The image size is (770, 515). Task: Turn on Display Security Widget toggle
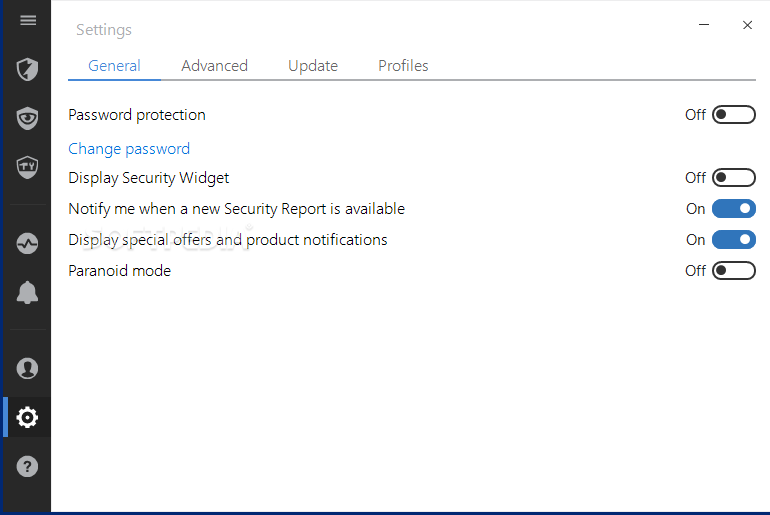click(x=734, y=178)
